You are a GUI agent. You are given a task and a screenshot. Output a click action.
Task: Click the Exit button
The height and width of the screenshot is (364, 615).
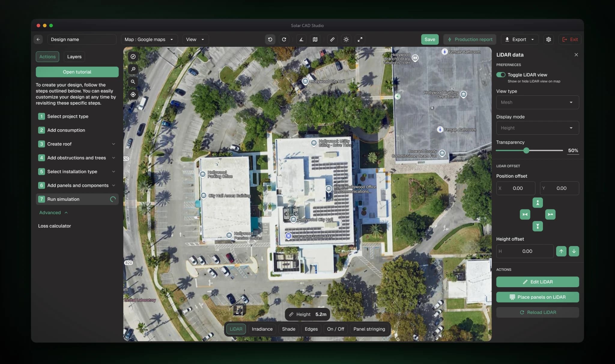[x=570, y=39]
